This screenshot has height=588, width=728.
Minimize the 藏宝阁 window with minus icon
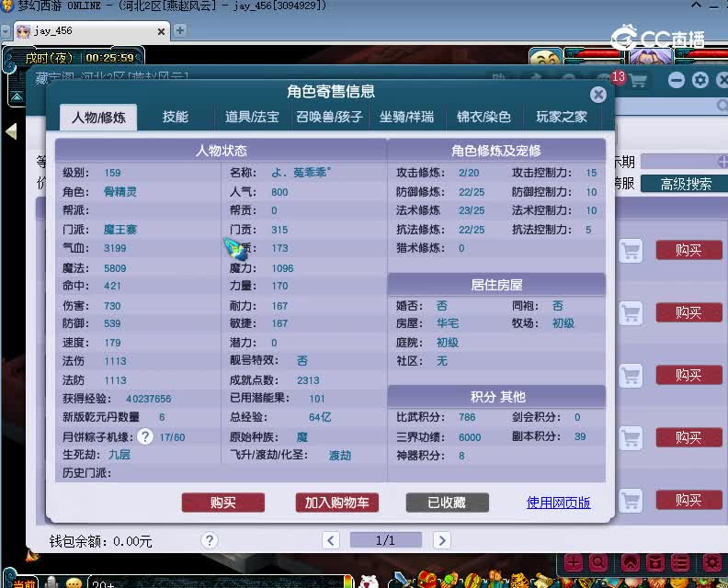pos(677,80)
